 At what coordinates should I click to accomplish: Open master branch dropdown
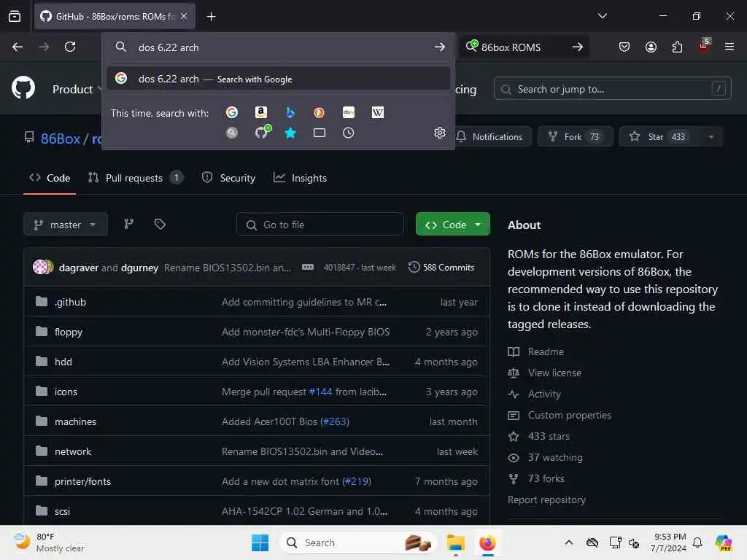pyautogui.click(x=65, y=225)
